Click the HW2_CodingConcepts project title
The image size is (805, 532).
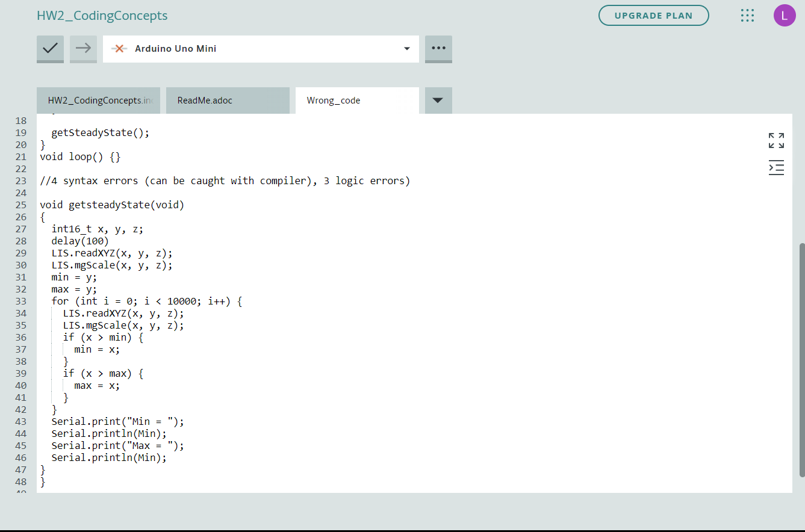102,15
